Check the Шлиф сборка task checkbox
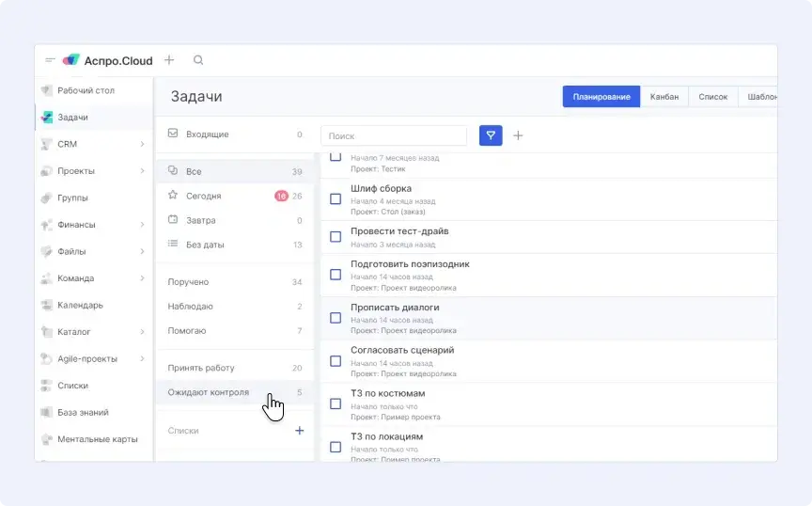 click(x=336, y=199)
